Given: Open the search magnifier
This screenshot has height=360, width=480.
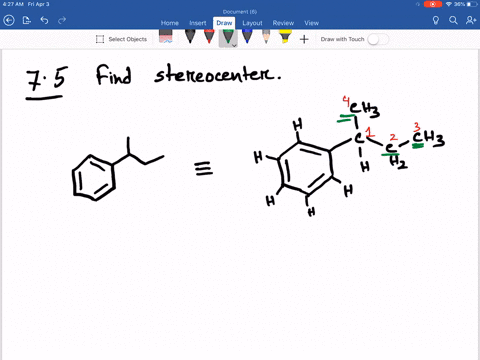Looking at the screenshot, I should tap(453, 21).
